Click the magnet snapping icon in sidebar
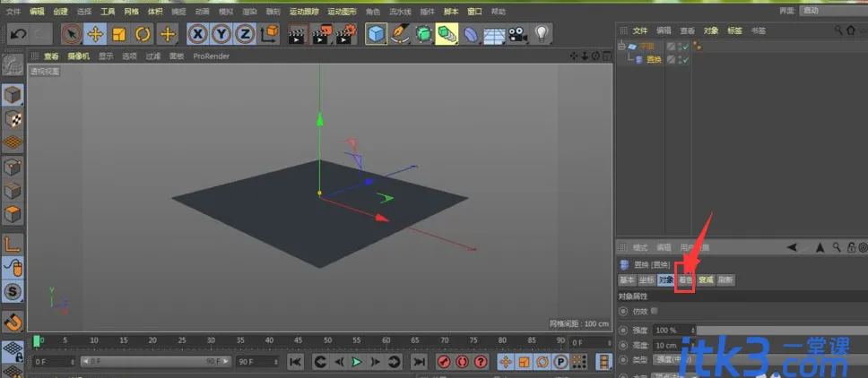This screenshot has width=868, height=378. coord(13,321)
